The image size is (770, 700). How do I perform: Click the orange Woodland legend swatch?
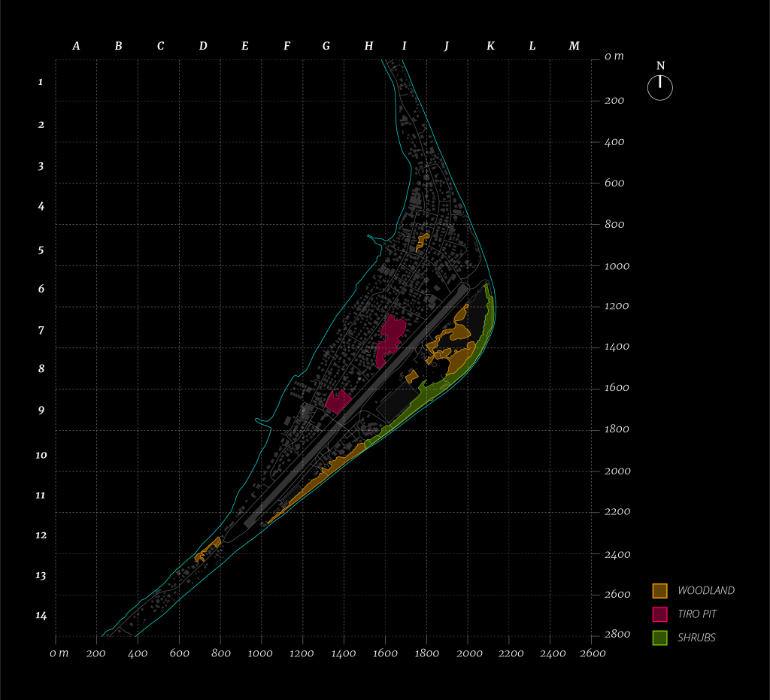(659, 591)
